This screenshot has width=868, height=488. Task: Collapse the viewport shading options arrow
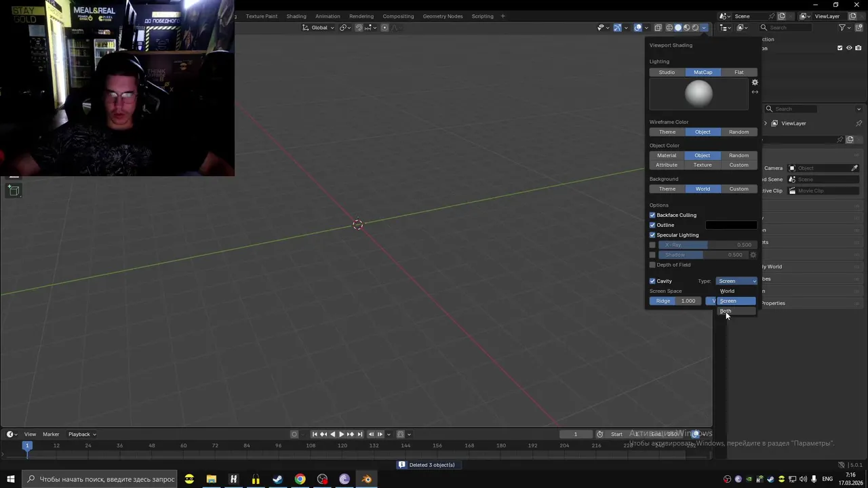click(705, 28)
